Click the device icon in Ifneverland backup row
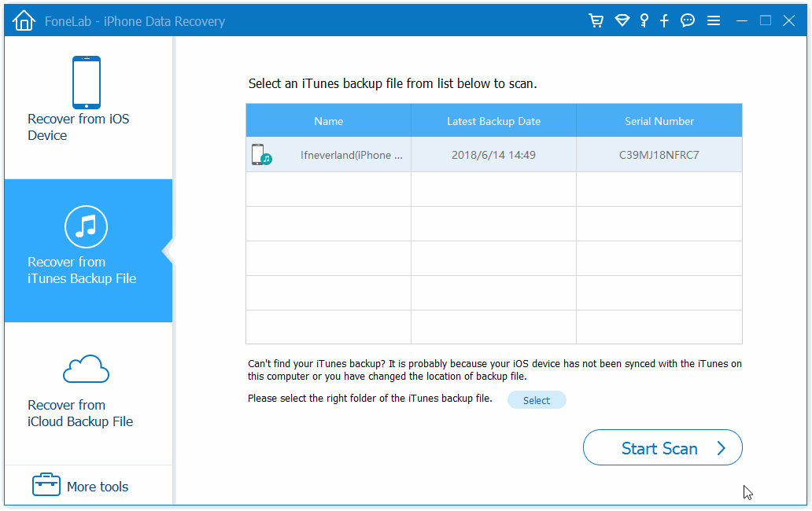This screenshot has width=812, height=511. pyautogui.click(x=261, y=155)
